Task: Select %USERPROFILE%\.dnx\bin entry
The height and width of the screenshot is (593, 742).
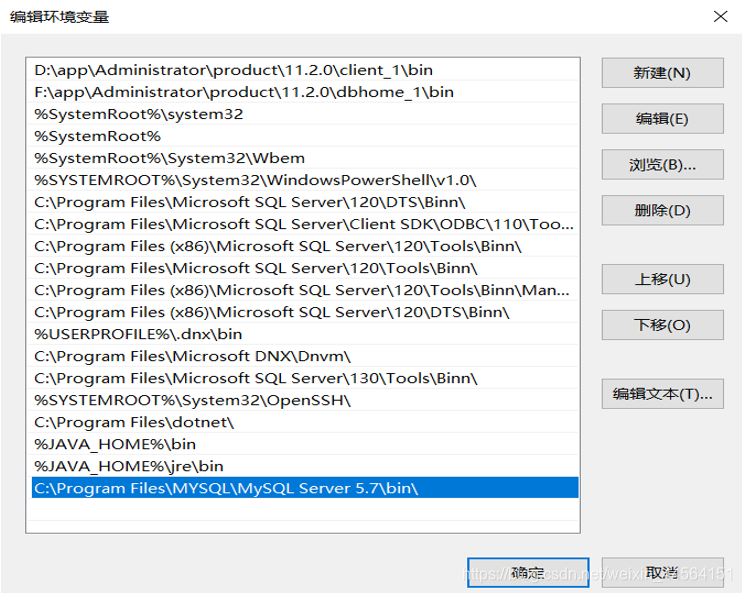Action: [305, 334]
